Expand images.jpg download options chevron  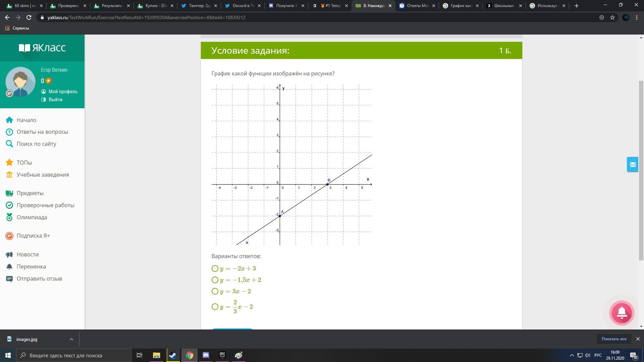tap(71, 339)
